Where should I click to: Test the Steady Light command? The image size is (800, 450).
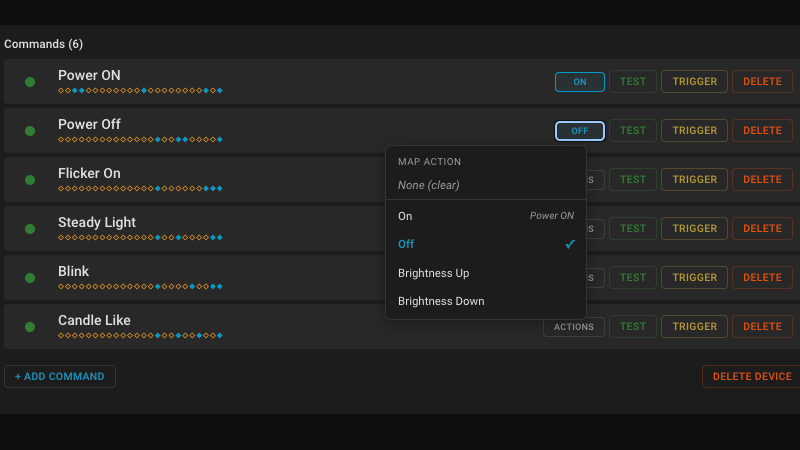point(633,229)
